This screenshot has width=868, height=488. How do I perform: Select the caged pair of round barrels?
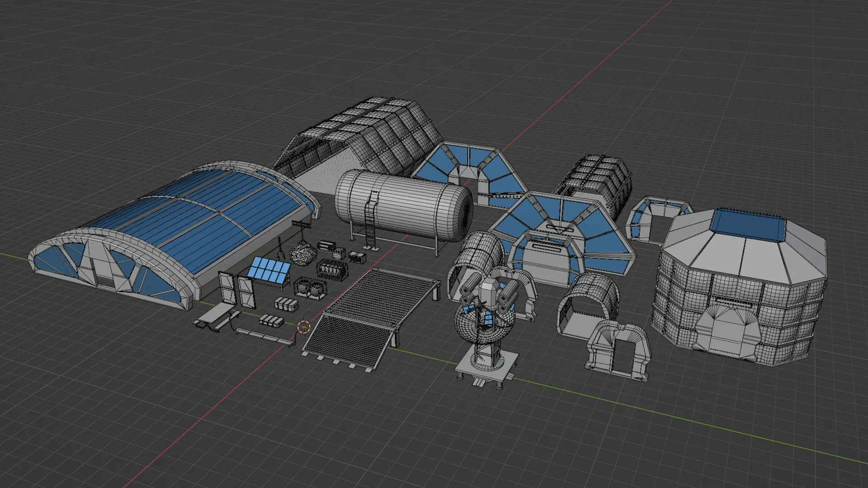point(310,288)
